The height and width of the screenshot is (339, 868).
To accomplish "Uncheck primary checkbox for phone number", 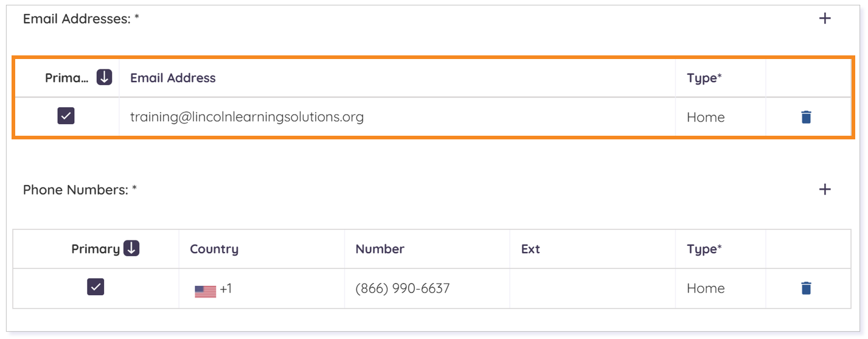I will (x=95, y=287).
